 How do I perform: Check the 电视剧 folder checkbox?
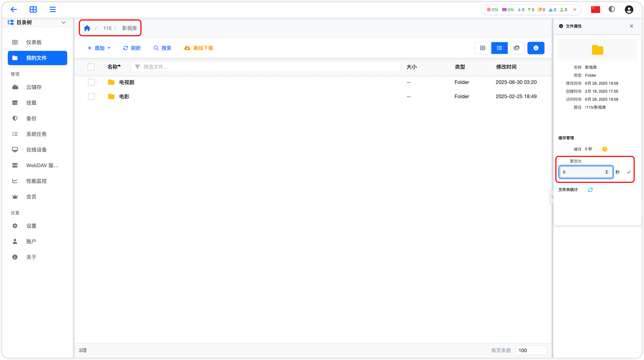[x=91, y=82]
